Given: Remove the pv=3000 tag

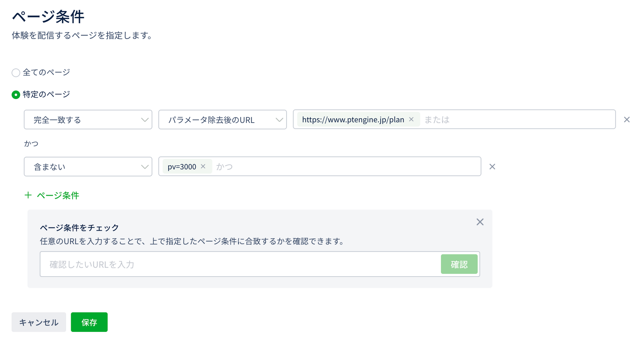Looking at the screenshot, I should tap(203, 166).
